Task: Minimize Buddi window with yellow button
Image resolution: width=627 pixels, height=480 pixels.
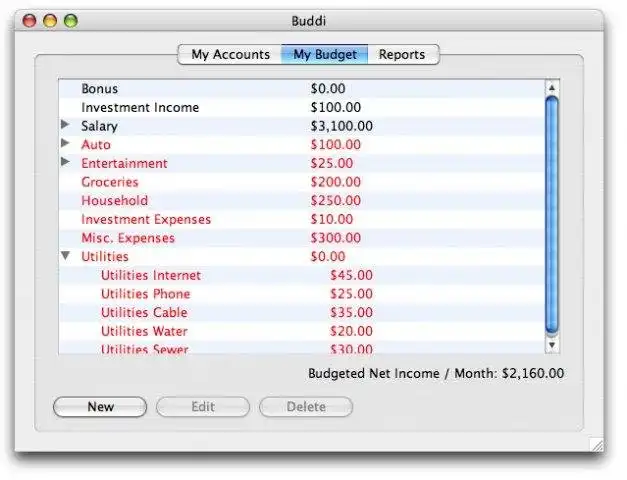Action: pos(50,20)
